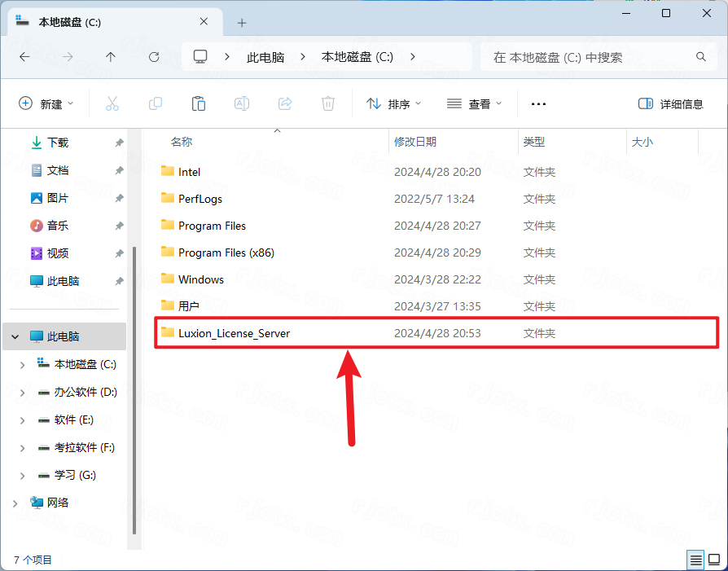Expand 考拉软件 (F:) tree node
The image size is (728, 571).
pyautogui.click(x=22, y=448)
